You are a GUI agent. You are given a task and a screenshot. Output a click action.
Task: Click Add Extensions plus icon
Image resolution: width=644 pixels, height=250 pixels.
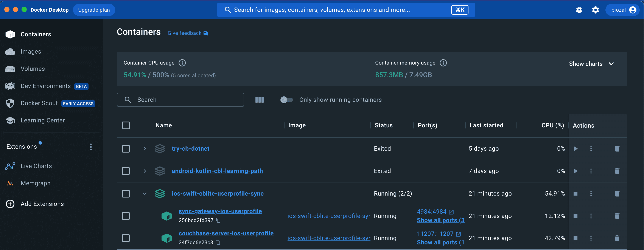(10, 204)
